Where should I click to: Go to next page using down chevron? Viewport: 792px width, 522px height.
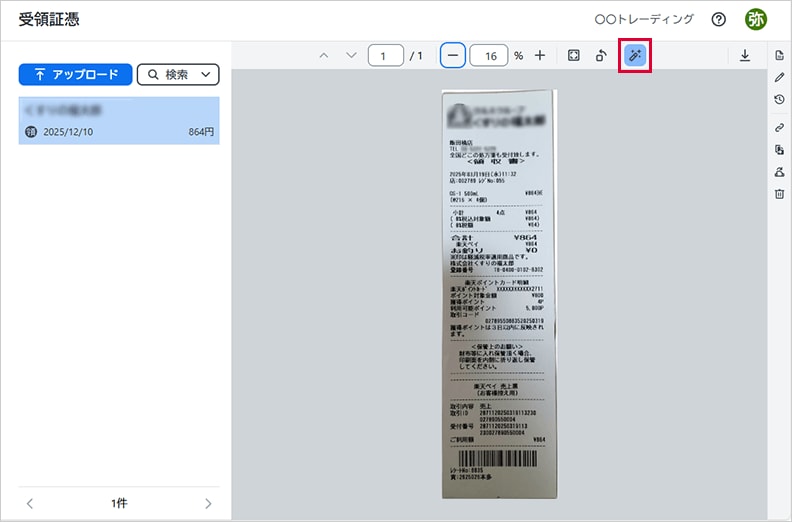350,56
